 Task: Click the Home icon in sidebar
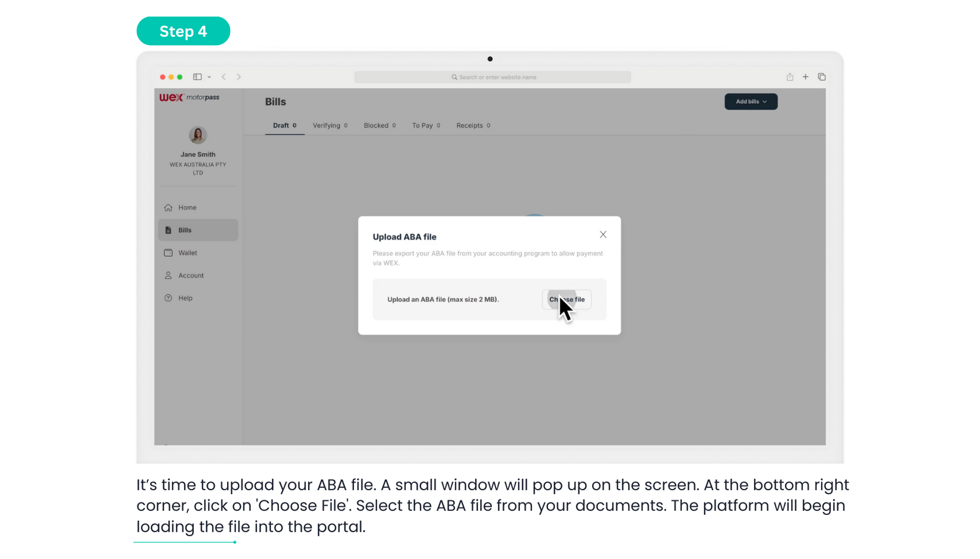[168, 208]
